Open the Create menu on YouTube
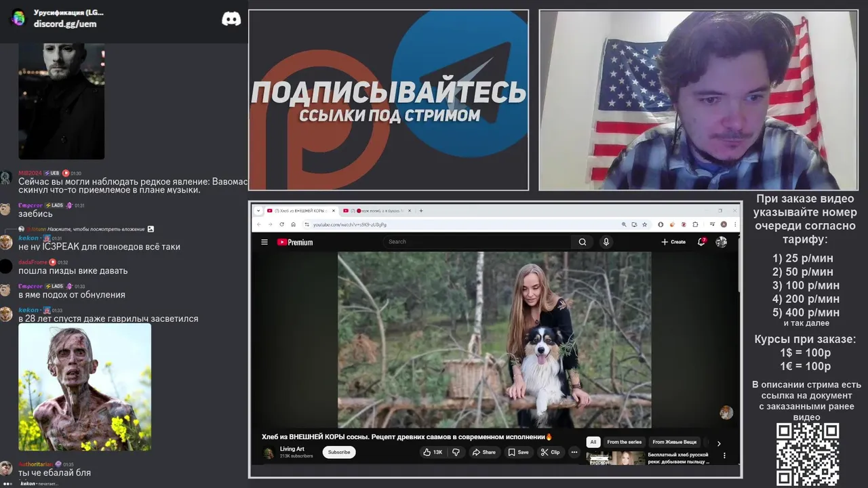Image resolution: width=868 pixels, height=488 pixels. pyautogui.click(x=673, y=242)
